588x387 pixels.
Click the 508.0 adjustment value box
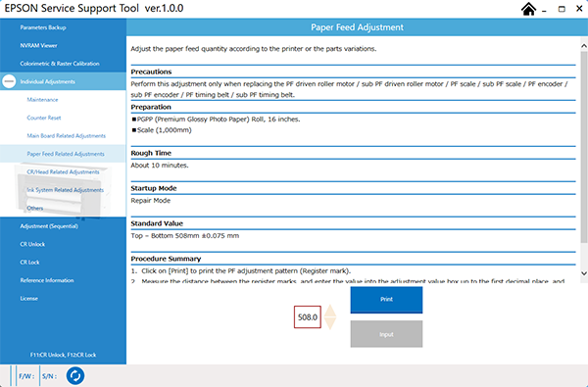tap(308, 317)
